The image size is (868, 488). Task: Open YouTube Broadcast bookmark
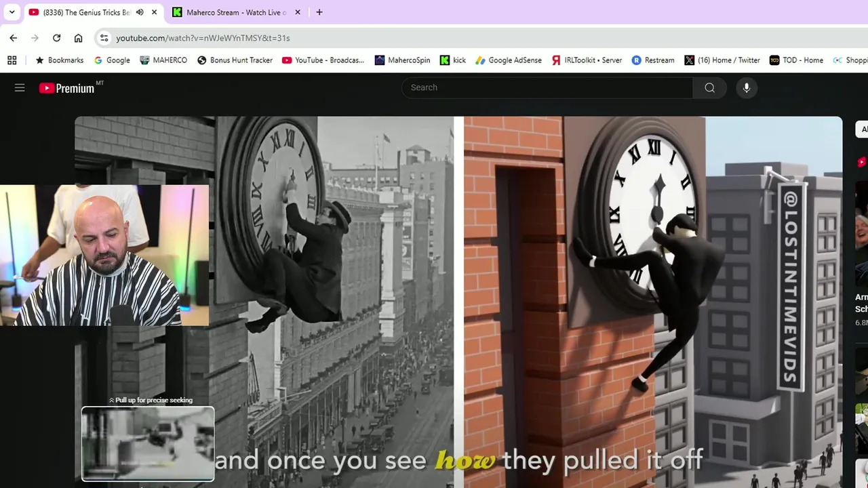click(323, 60)
